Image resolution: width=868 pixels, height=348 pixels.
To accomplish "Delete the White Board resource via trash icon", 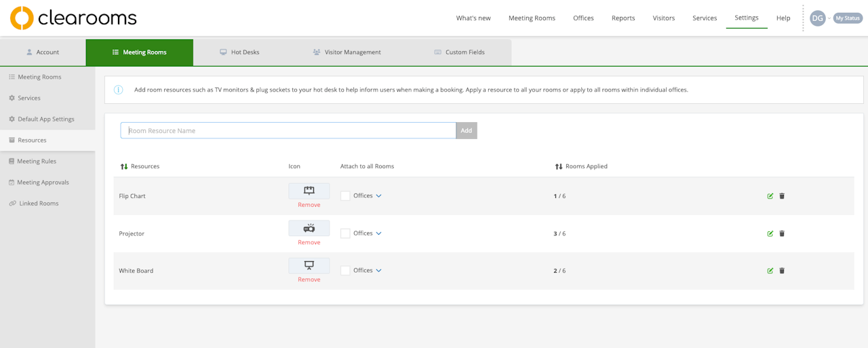I will [x=782, y=271].
